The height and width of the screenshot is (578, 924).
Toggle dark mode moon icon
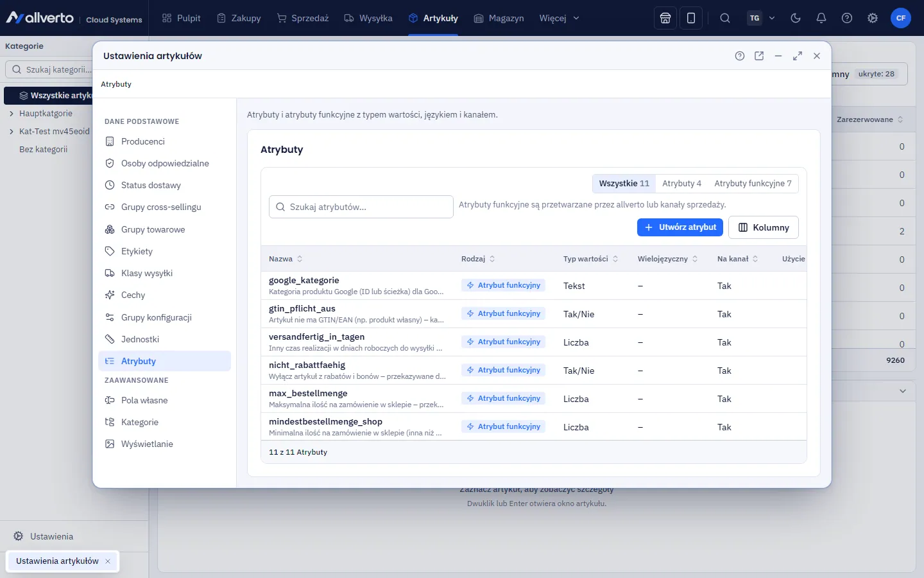tap(796, 18)
